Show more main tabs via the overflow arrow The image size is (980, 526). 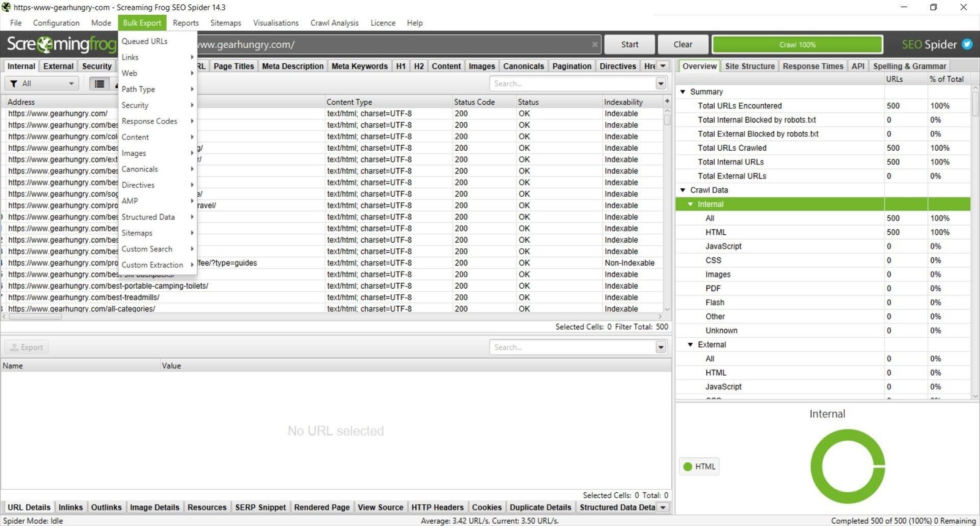(663, 66)
